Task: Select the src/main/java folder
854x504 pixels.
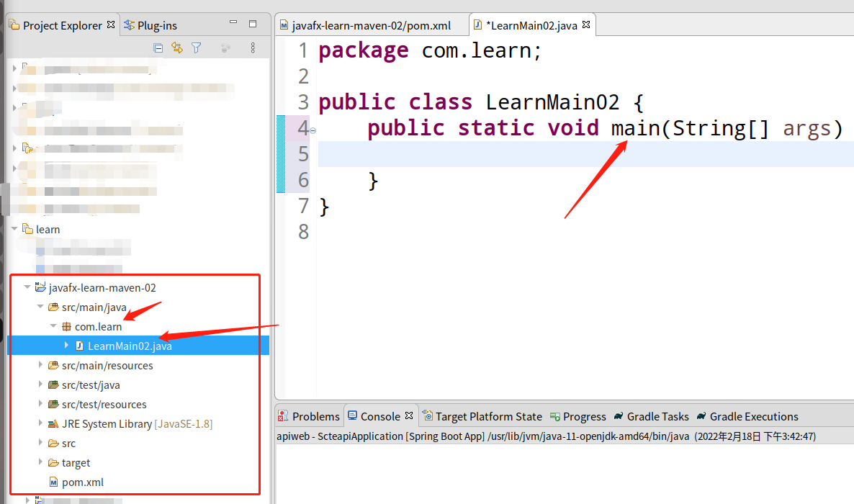Action: point(94,307)
